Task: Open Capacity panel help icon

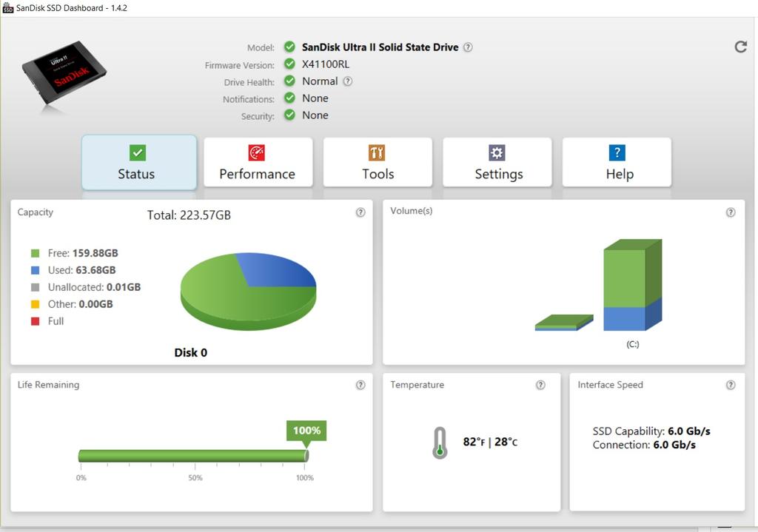Action: pyautogui.click(x=360, y=212)
